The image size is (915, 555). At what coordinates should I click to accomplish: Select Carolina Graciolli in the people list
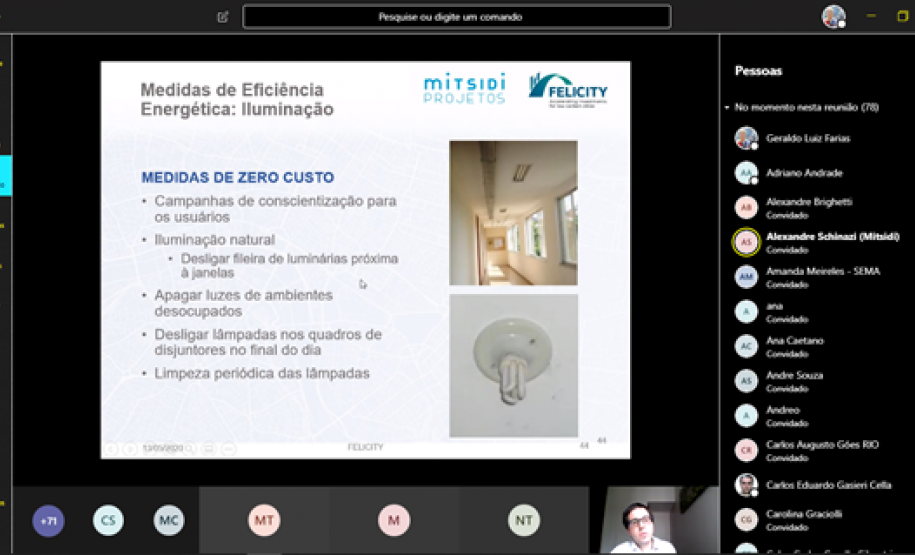pyautogui.click(x=803, y=519)
